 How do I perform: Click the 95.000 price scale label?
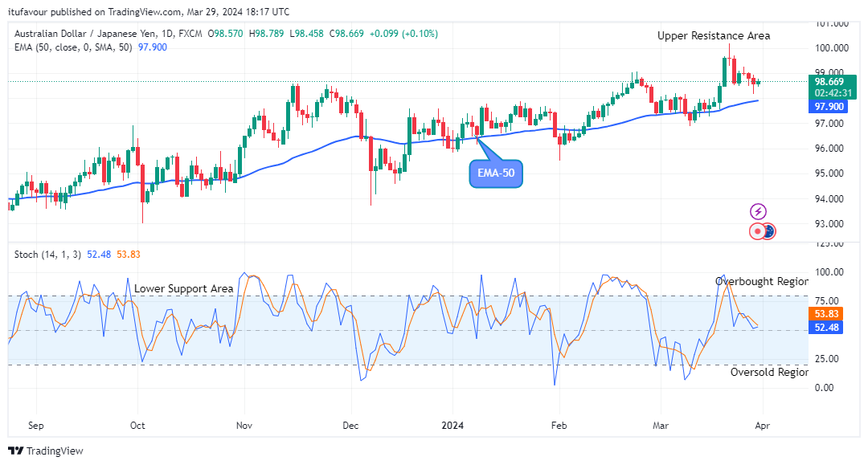[829, 173]
